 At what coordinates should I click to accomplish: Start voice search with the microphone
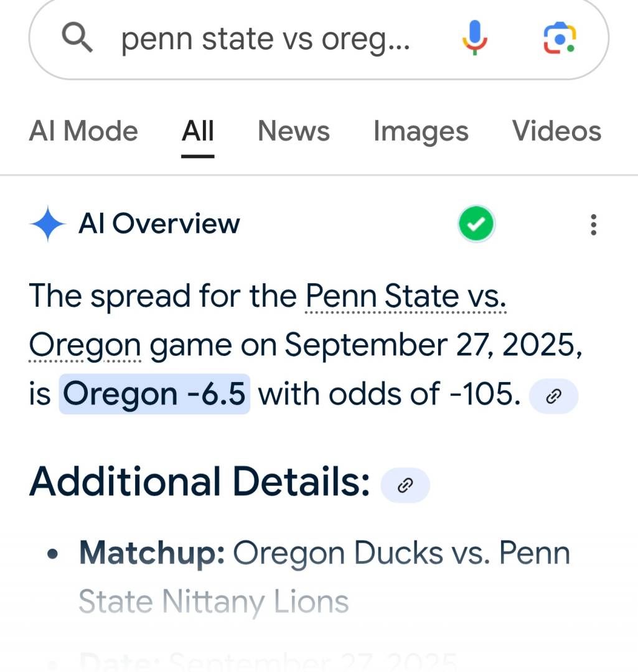pos(474,37)
